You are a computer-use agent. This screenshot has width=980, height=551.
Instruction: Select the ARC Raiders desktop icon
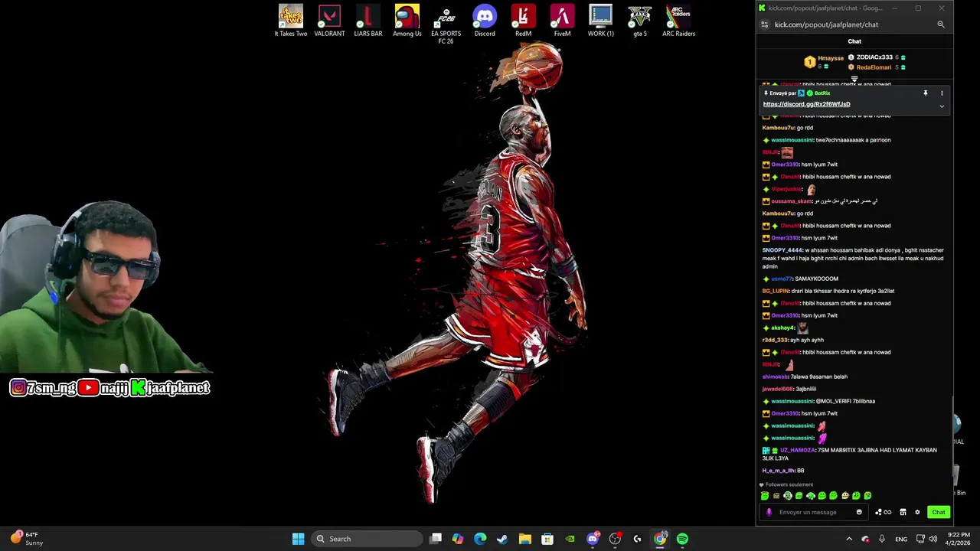click(679, 21)
